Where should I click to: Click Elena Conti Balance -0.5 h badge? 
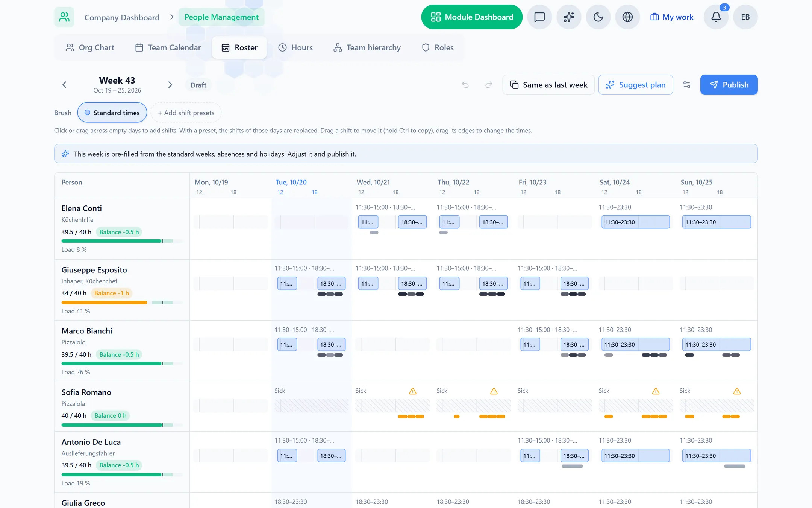click(119, 232)
